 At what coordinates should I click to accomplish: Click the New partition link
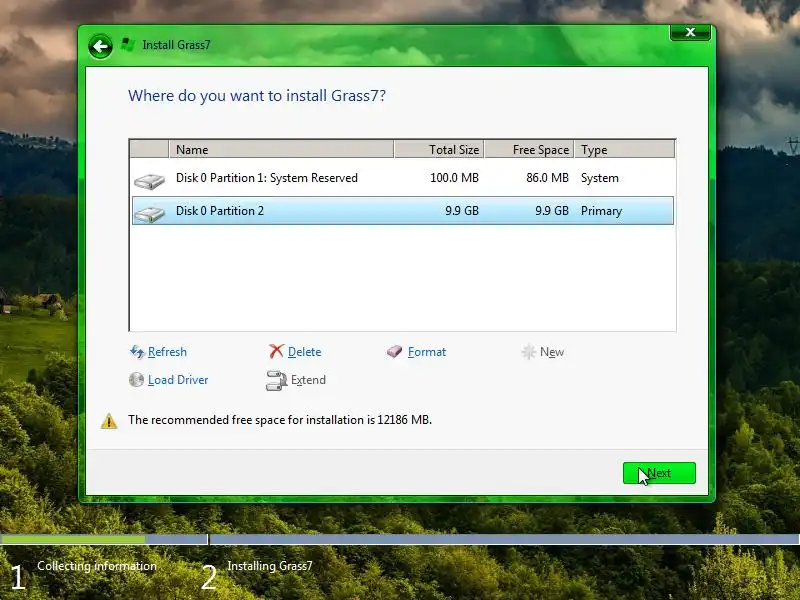552,352
